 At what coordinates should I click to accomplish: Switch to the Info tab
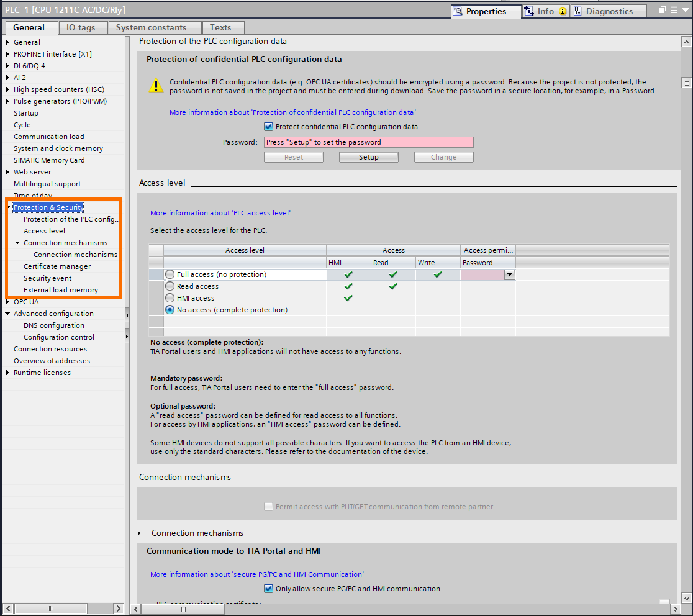(546, 12)
